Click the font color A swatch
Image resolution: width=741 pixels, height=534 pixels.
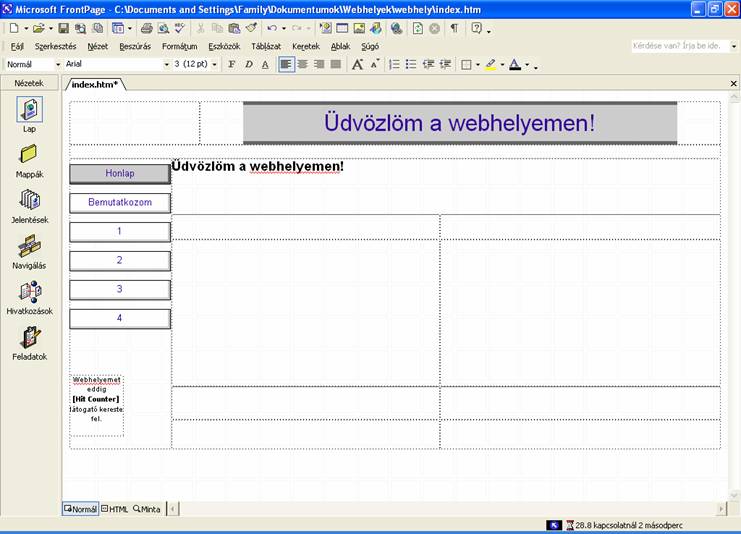[514, 64]
